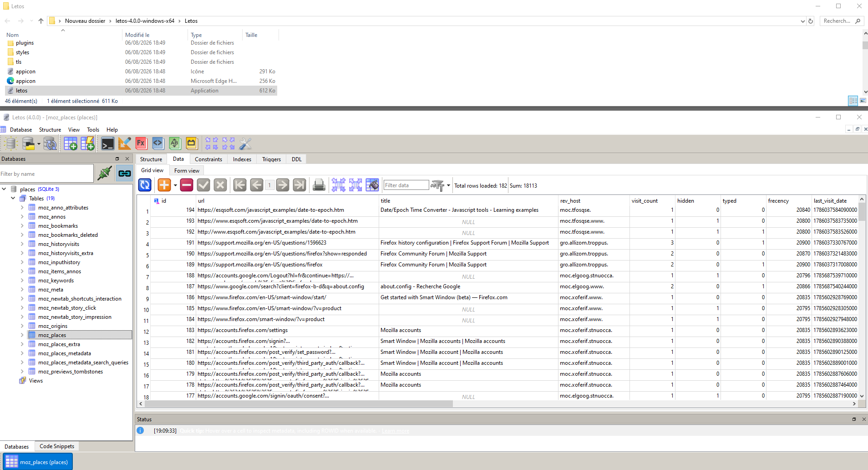Click the four inward arrows window-arrange icon
The height and width of the screenshot is (470, 868).
212,144
